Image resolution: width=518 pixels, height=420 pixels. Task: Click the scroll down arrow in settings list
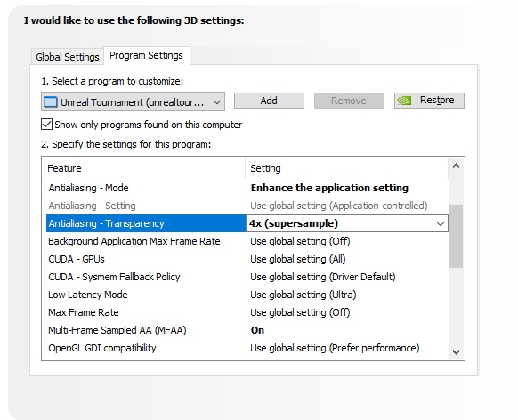(x=457, y=352)
